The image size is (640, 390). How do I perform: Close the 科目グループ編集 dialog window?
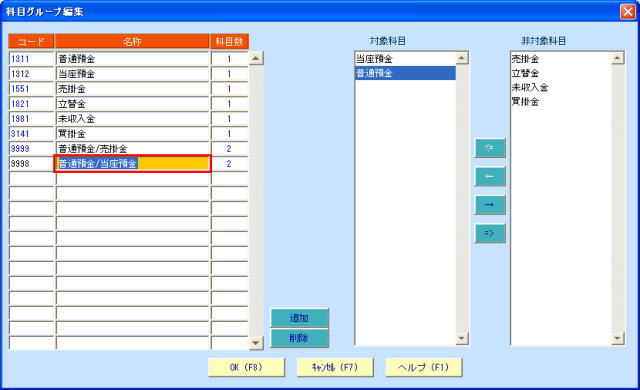click(x=627, y=11)
